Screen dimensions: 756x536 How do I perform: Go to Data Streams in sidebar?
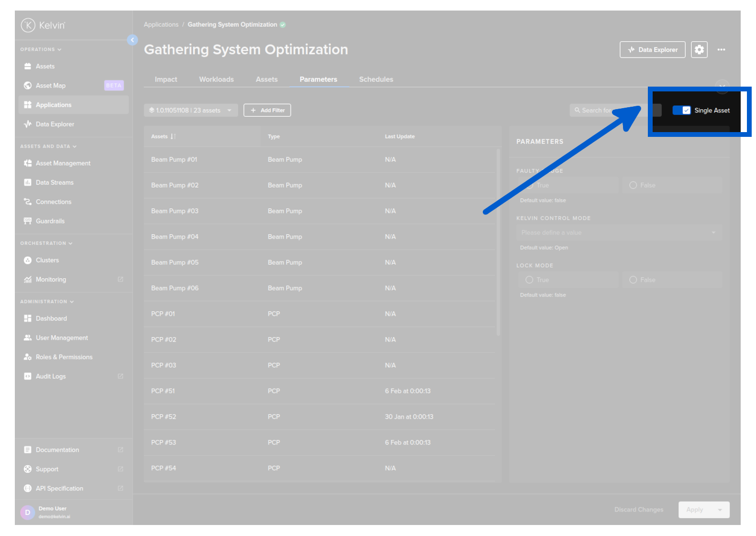point(55,182)
